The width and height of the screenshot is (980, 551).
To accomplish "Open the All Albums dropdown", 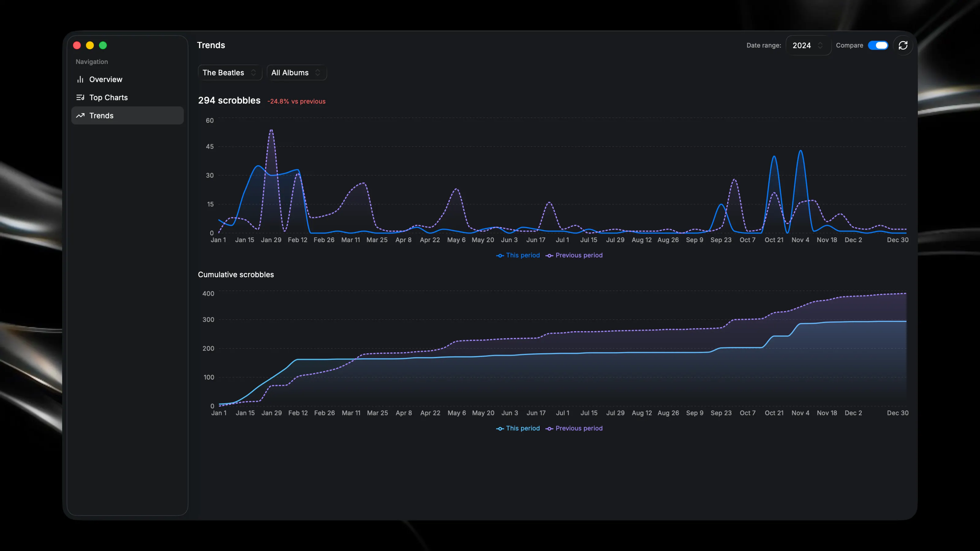I will pos(296,73).
